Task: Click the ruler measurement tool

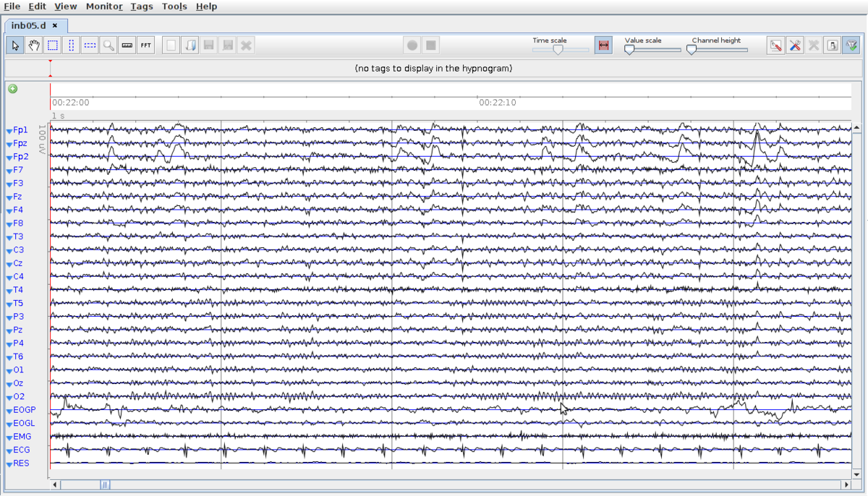Action: [127, 45]
